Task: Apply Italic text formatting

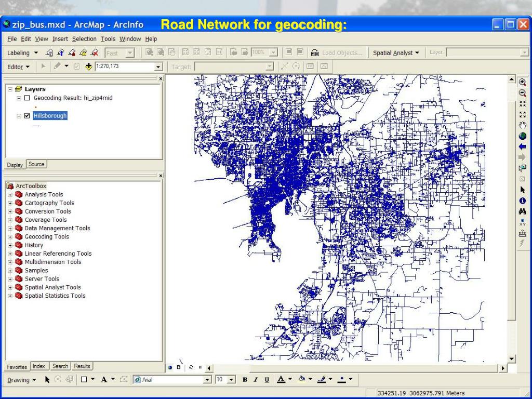Action: (x=256, y=380)
